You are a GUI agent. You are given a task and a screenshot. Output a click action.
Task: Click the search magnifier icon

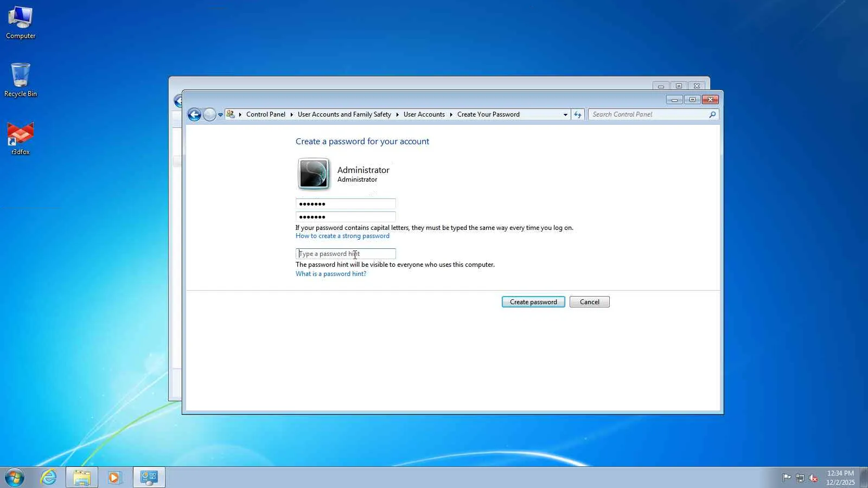click(712, 114)
